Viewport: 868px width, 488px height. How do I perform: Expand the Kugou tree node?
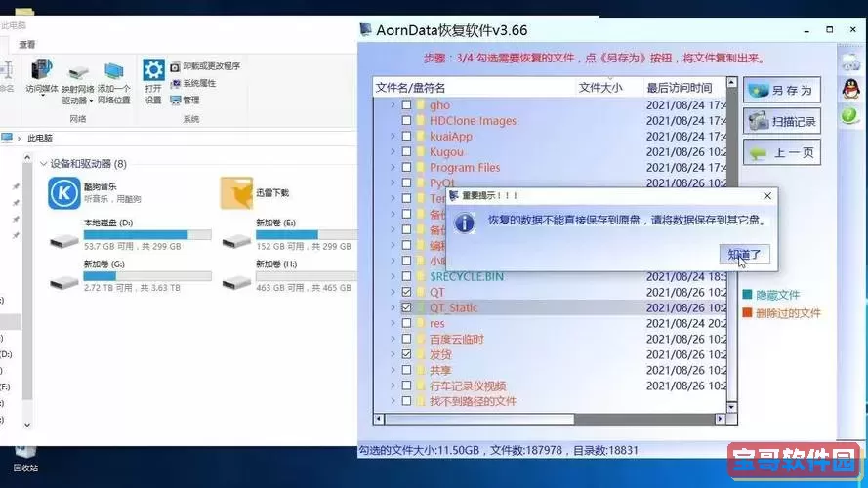pyautogui.click(x=393, y=151)
